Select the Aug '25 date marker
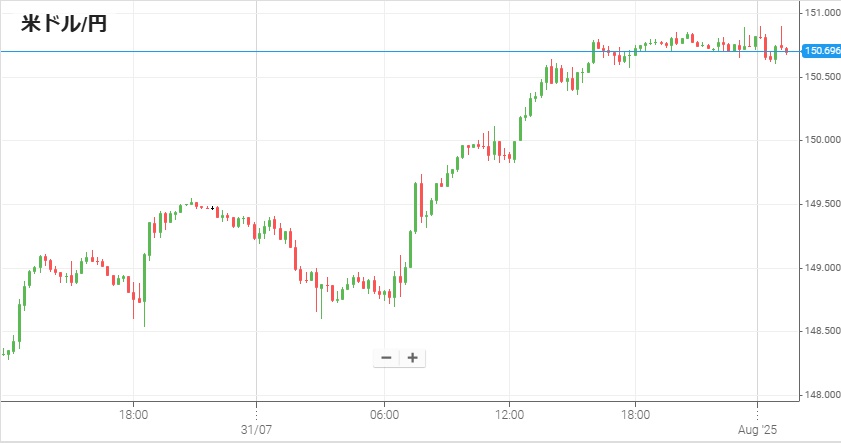Image resolution: width=841 pixels, height=443 pixels. click(757, 430)
